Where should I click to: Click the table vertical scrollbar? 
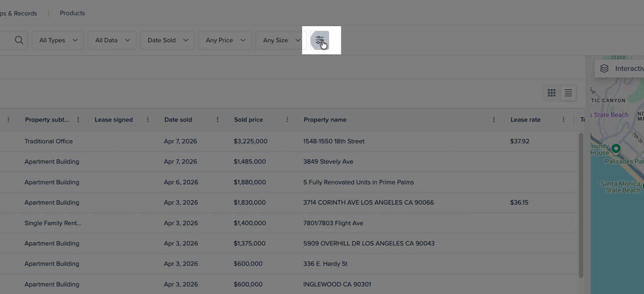coord(581,205)
